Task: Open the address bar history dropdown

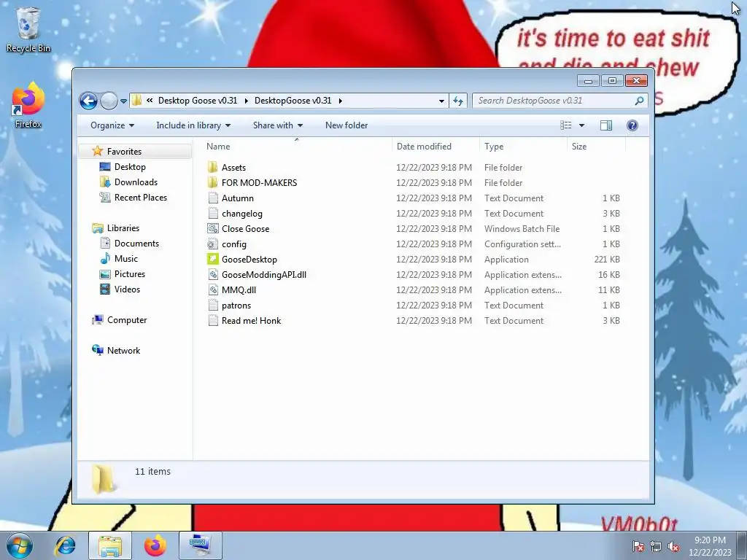Action: pyautogui.click(x=441, y=101)
